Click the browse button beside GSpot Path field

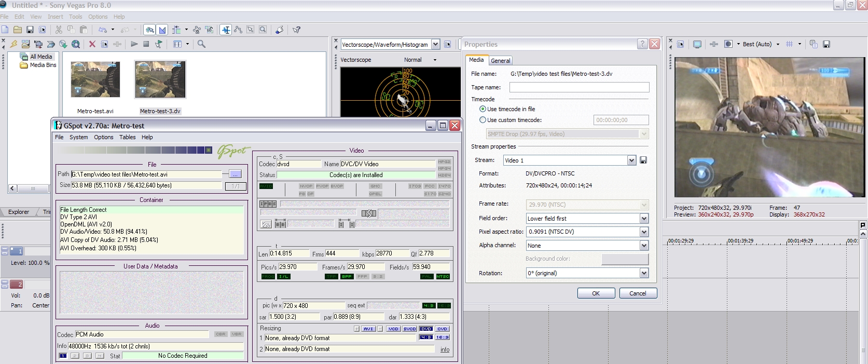click(236, 174)
